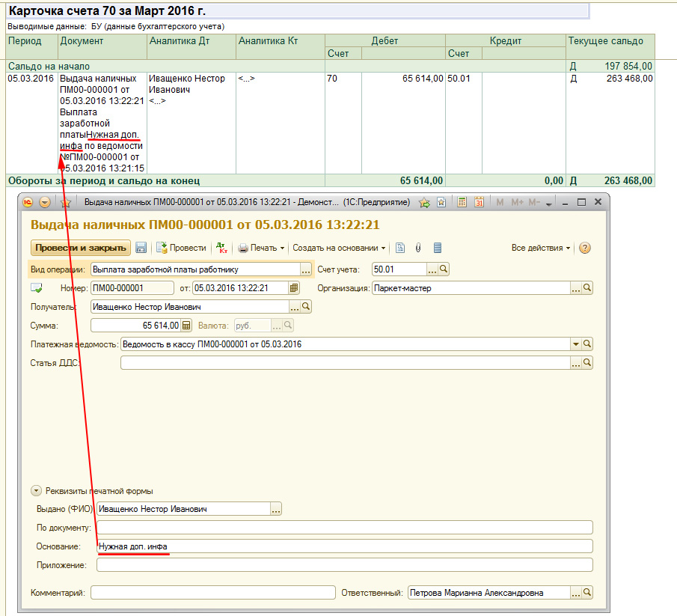Click the blue list icon in the toolbar
Viewport: 677px width, 616px height.
coord(438,248)
